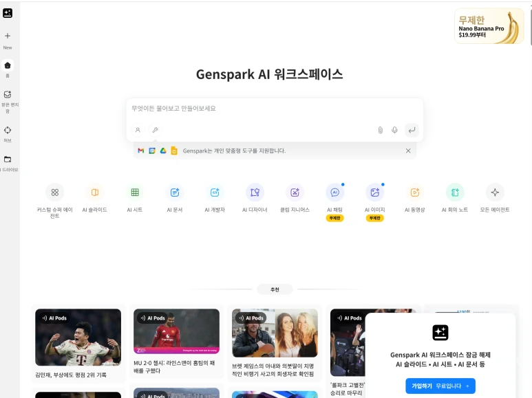This screenshot has width=532, height=398.
Task: Open the custom super agent (커스텀 슈퍼 에이전트)
Action: 54,192
